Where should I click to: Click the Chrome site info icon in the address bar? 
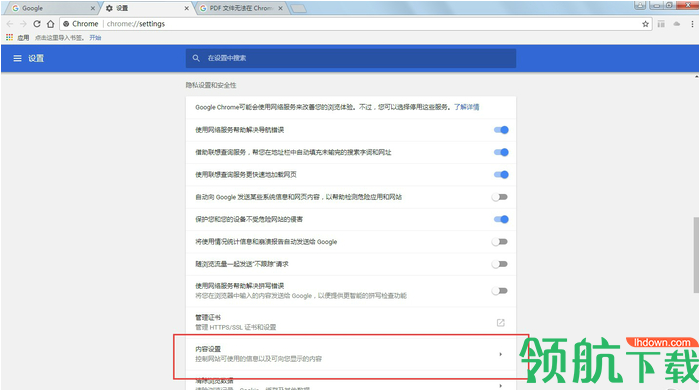[66, 24]
